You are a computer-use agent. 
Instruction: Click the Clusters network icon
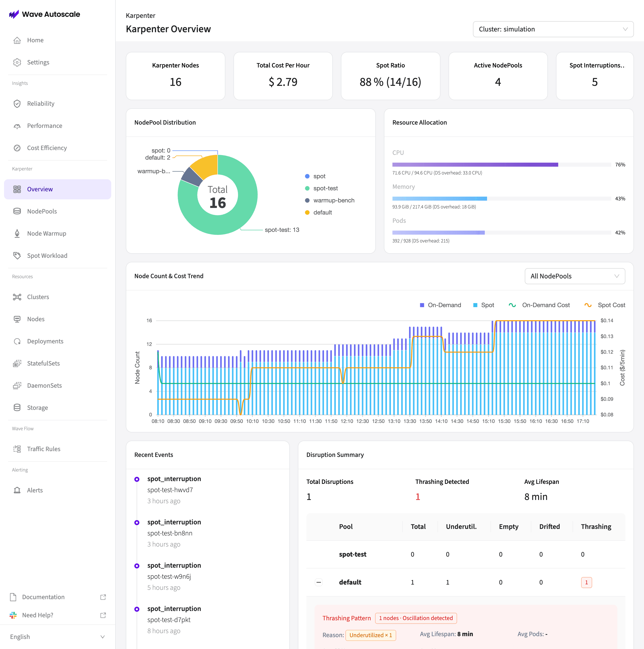coord(17,297)
